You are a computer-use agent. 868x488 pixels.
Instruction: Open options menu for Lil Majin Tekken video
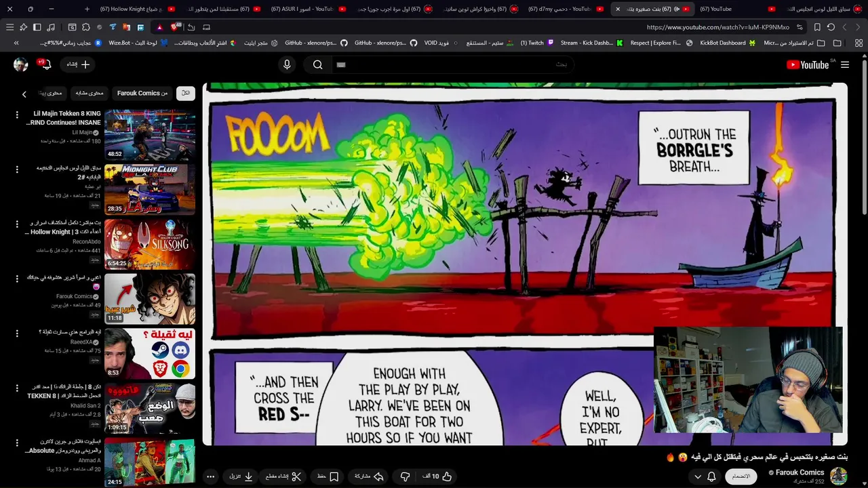click(x=17, y=115)
